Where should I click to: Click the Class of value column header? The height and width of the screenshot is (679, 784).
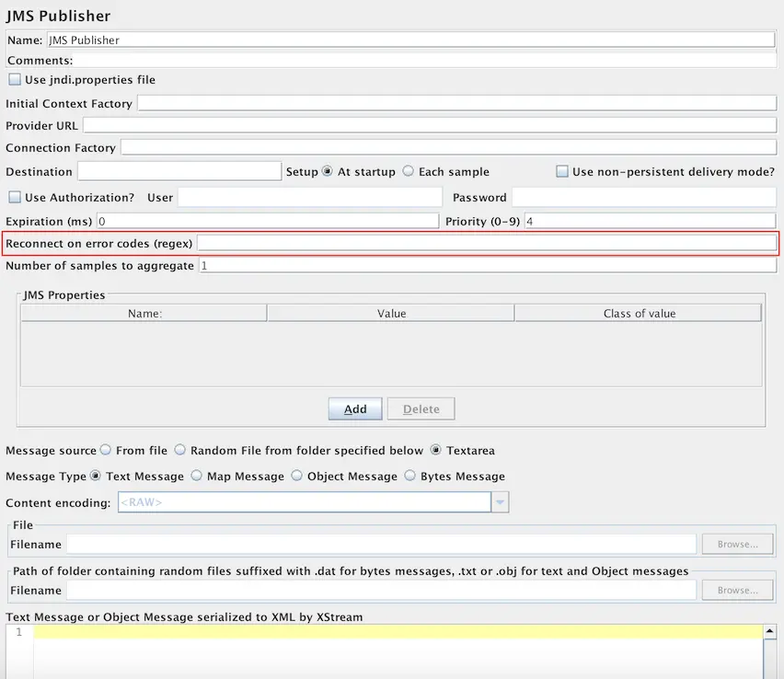(x=639, y=314)
